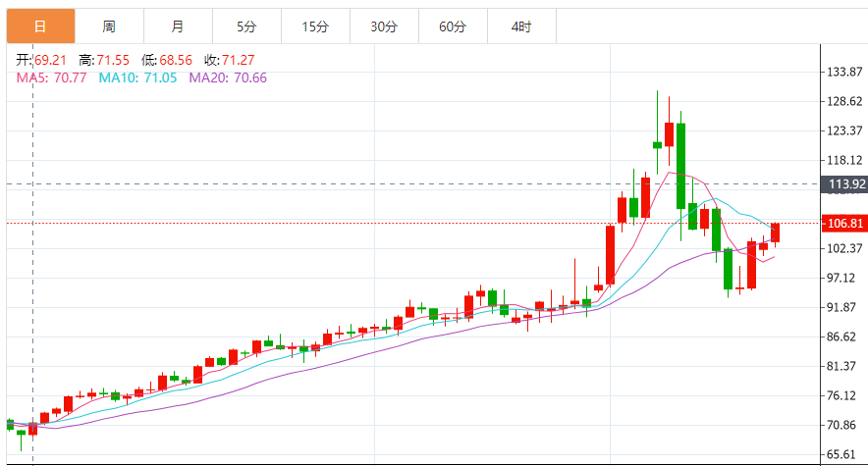The height and width of the screenshot is (466, 868).
Task: Click the opening price value 69.21
Action: pyautogui.click(x=48, y=60)
